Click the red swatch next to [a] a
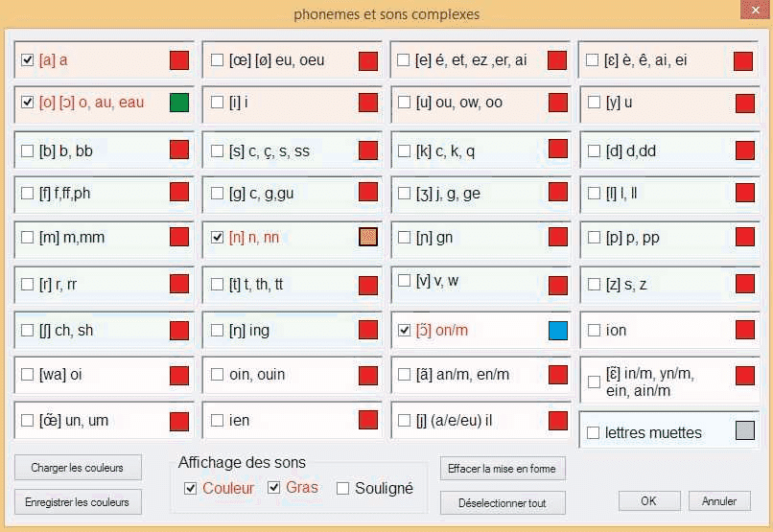Screen dimensions: 773x532 179,60
